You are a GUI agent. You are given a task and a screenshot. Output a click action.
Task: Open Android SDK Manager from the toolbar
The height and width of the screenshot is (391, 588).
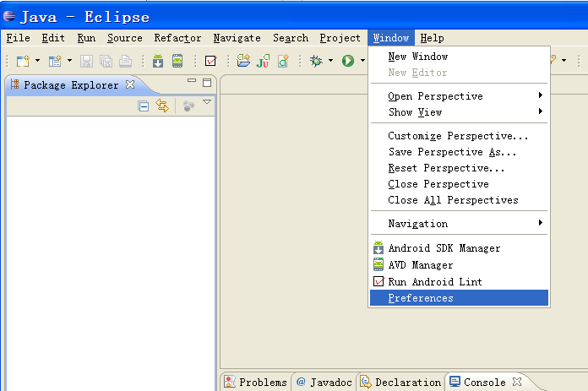158,61
